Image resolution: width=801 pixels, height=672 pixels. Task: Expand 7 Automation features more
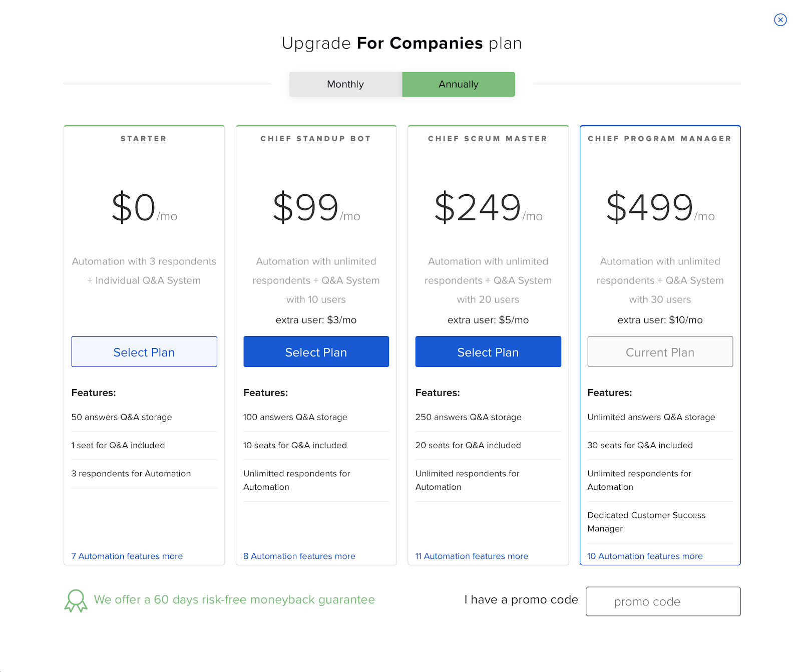pos(127,556)
